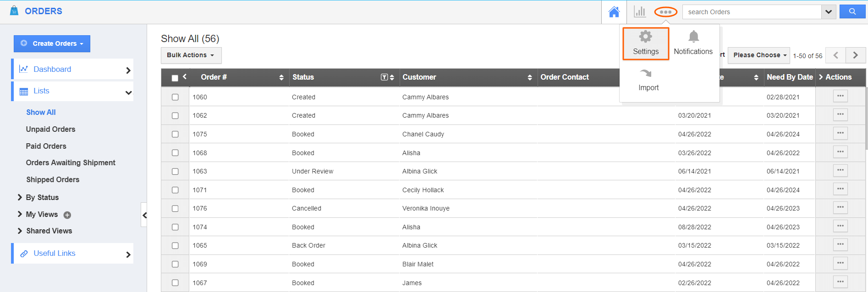Click the three-dot More options icon
Screen dimensions: 868x292
665,12
